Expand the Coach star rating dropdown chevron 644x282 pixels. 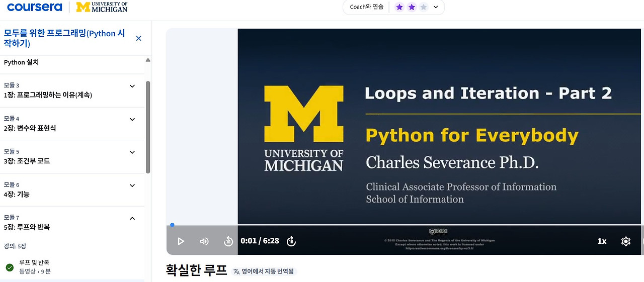436,7
